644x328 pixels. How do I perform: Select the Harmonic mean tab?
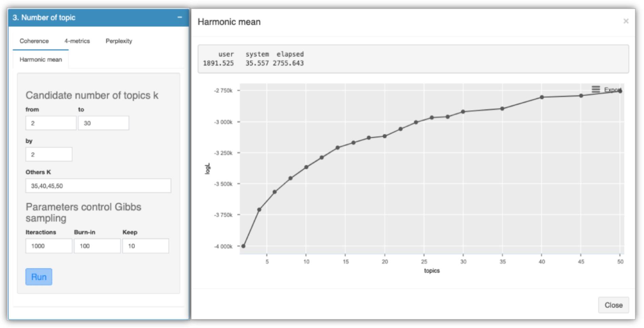click(x=41, y=60)
